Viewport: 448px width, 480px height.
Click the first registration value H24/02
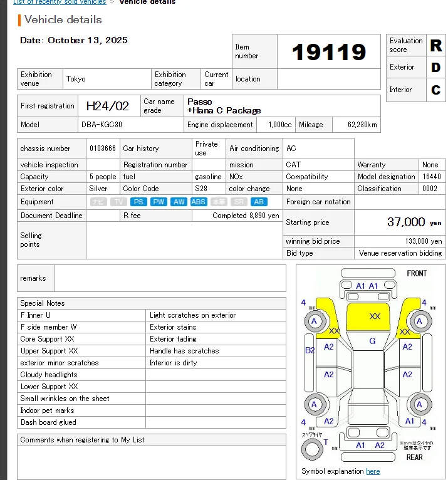[x=107, y=107]
